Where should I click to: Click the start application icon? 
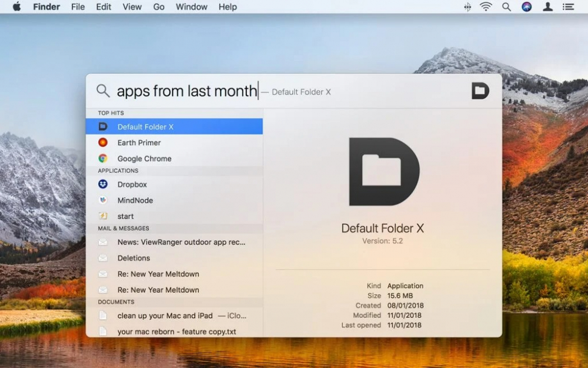click(x=103, y=216)
